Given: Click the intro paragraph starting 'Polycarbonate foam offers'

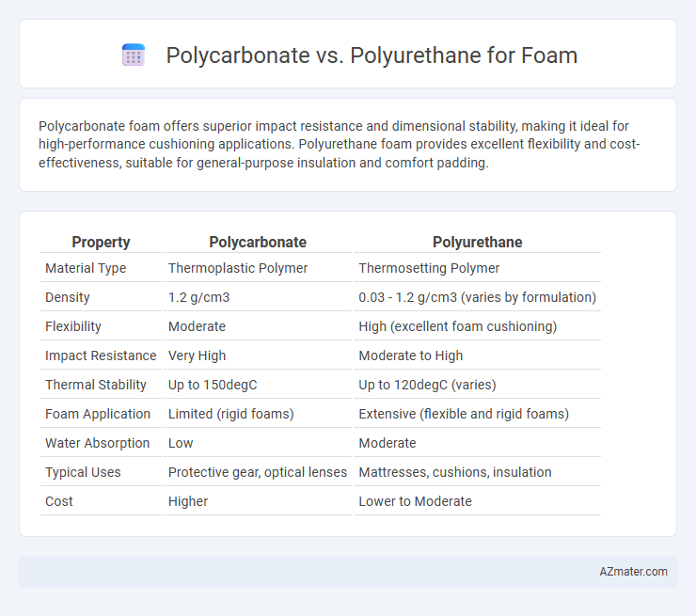Looking at the screenshot, I should pos(340,144).
